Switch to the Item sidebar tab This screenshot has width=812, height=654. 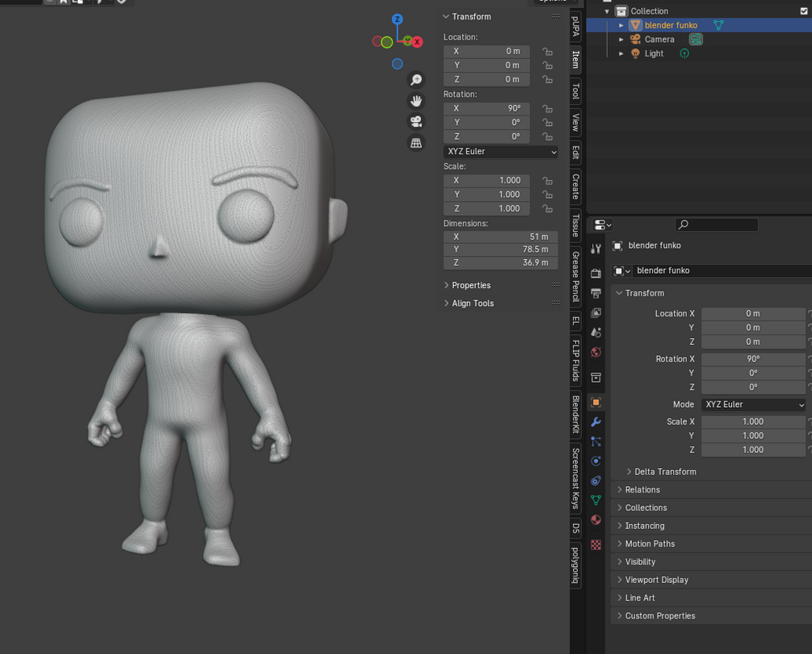point(575,60)
